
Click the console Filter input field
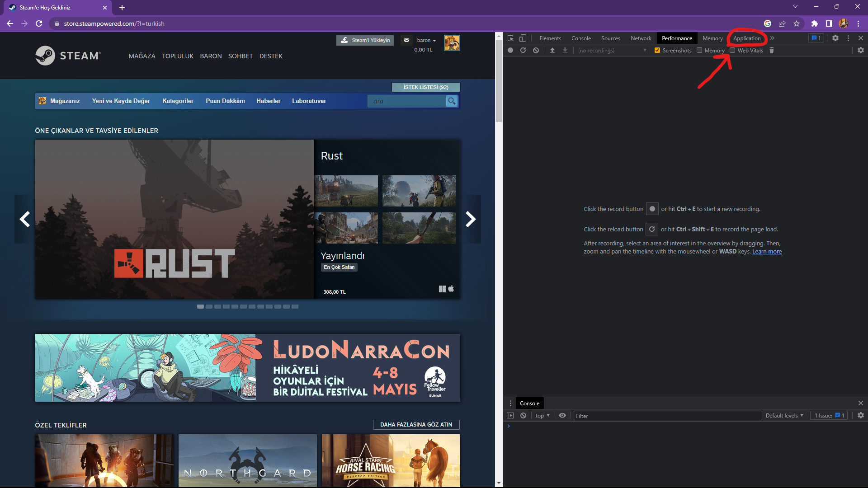point(667,416)
